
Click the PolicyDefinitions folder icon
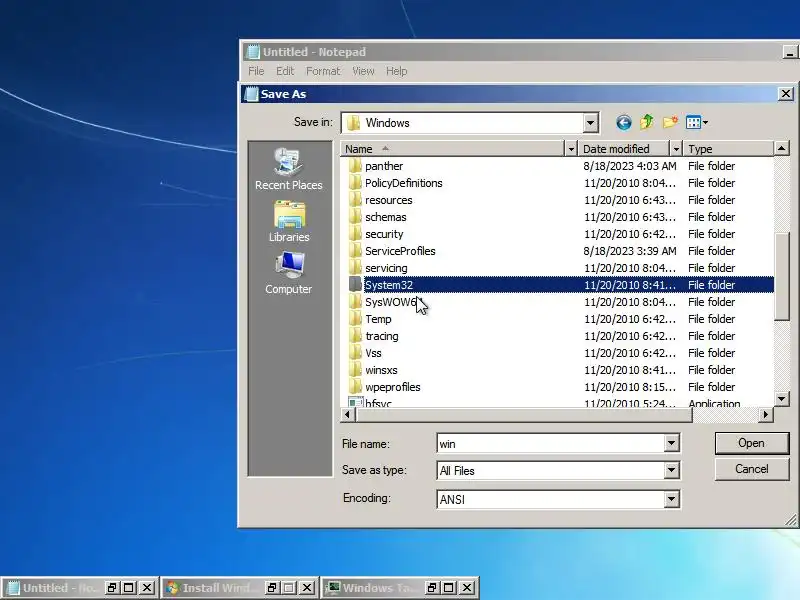(355, 183)
